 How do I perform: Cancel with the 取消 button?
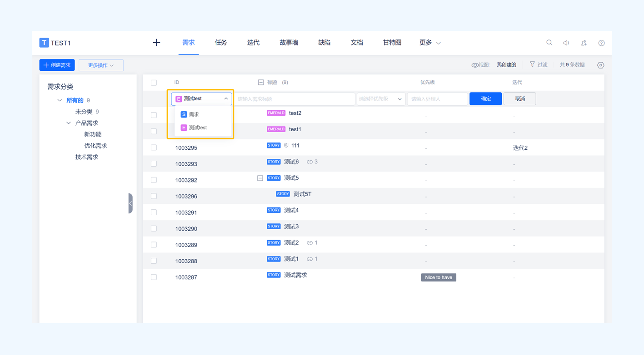point(520,99)
